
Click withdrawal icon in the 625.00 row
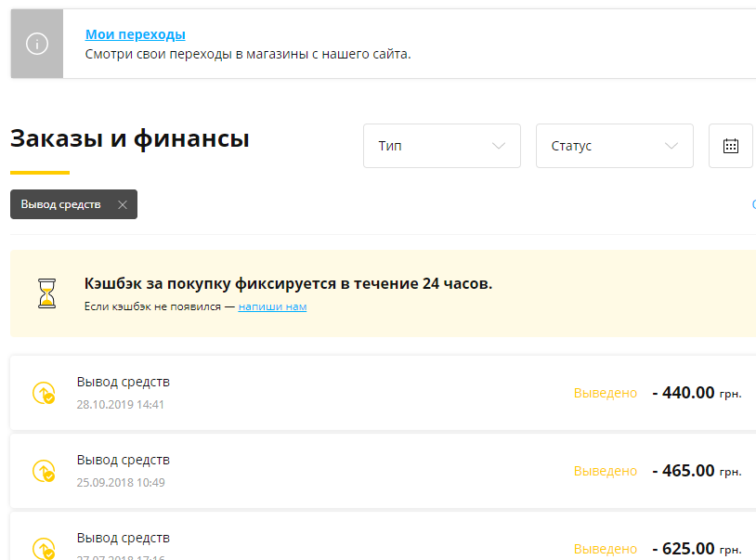(43, 548)
